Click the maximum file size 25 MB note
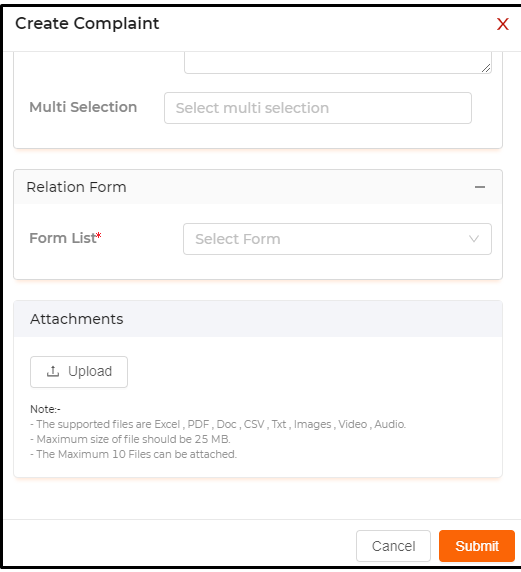 tap(130, 439)
